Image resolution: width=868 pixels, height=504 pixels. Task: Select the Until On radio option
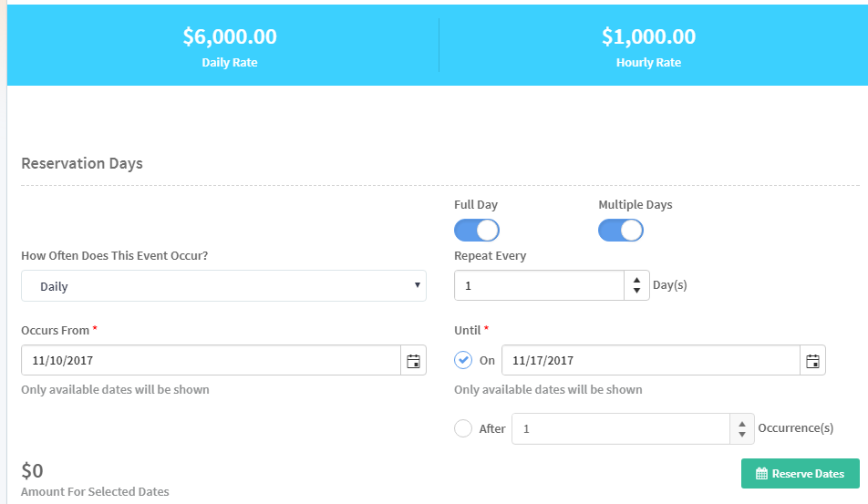(x=463, y=360)
